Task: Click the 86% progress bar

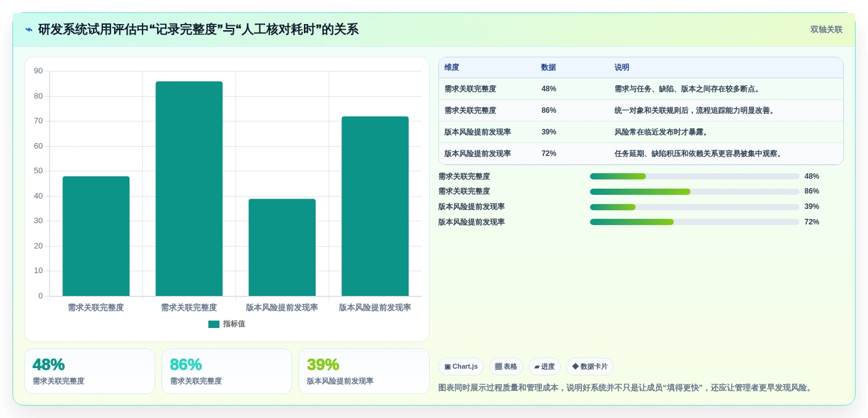Action: [x=695, y=192]
